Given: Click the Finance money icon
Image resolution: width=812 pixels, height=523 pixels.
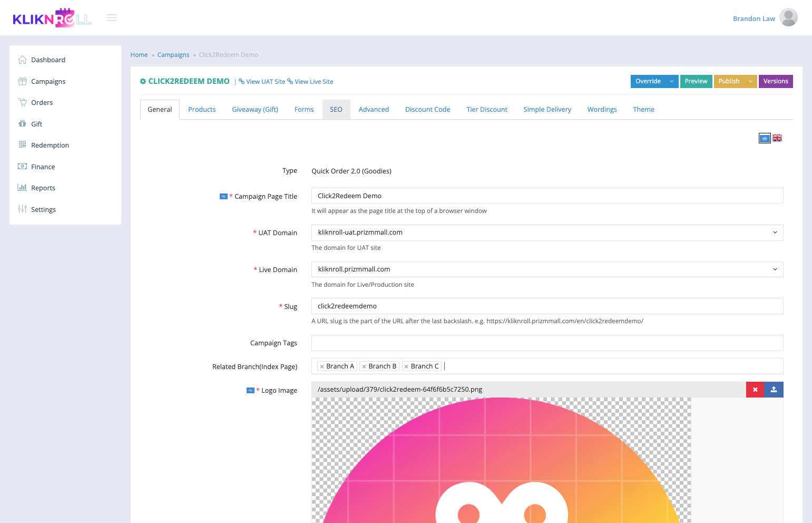Looking at the screenshot, I should [x=22, y=167].
